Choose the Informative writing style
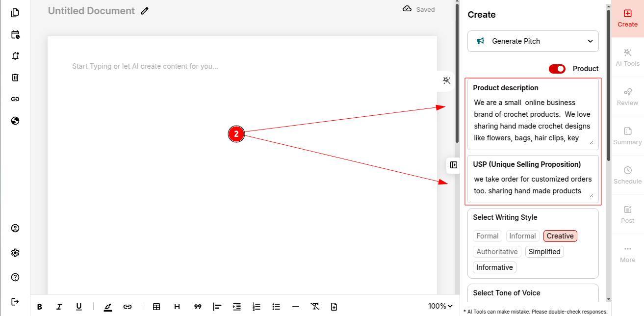The height and width of the screenshot is (316, 644). coord(494,267)
